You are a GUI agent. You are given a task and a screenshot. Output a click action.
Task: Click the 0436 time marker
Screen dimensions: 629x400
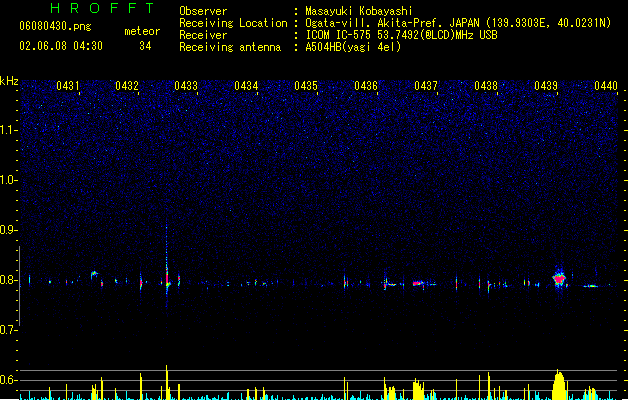click(x=366, y=86)
